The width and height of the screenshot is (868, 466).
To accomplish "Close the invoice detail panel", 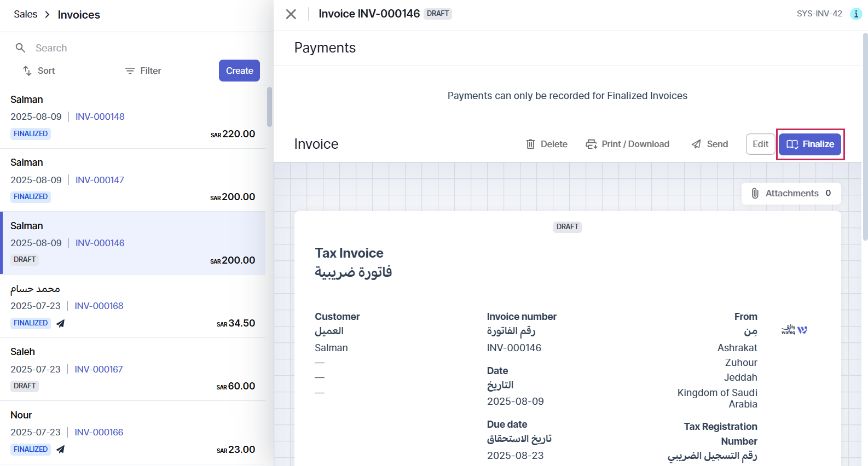I will [291, 14].
